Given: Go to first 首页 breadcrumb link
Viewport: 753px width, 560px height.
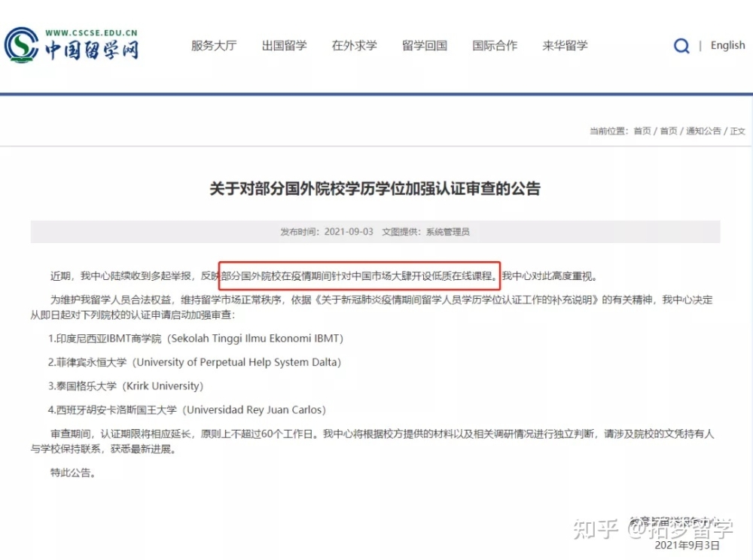Looking at the screenshot, I should (x=642, y=131).
